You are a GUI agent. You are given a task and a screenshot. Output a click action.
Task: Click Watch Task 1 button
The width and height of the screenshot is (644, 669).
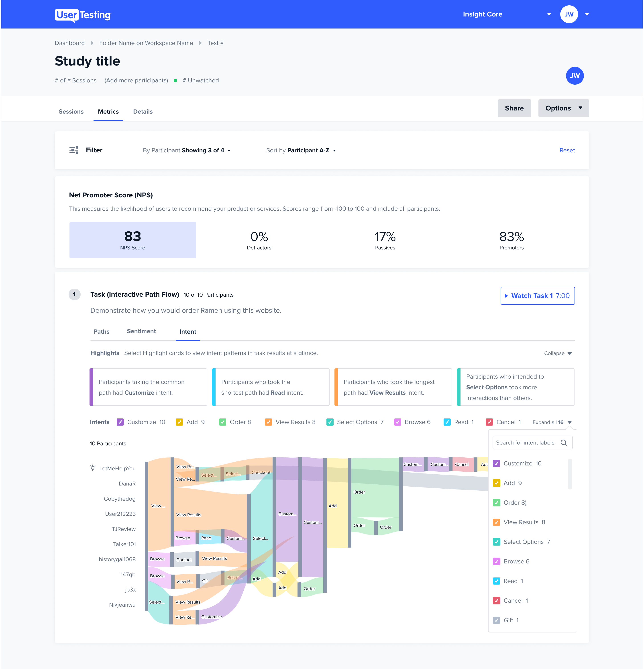[x=538, y=296]
